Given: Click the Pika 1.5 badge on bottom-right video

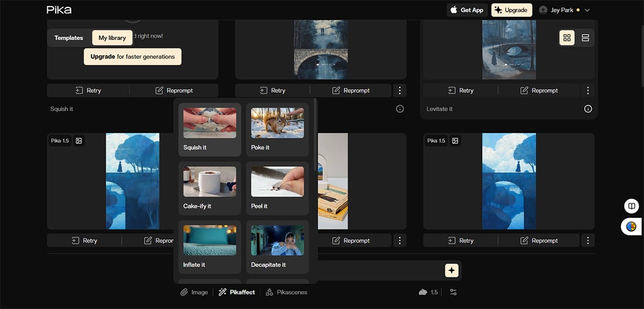Looking at the screenshot, I should 436,141.
